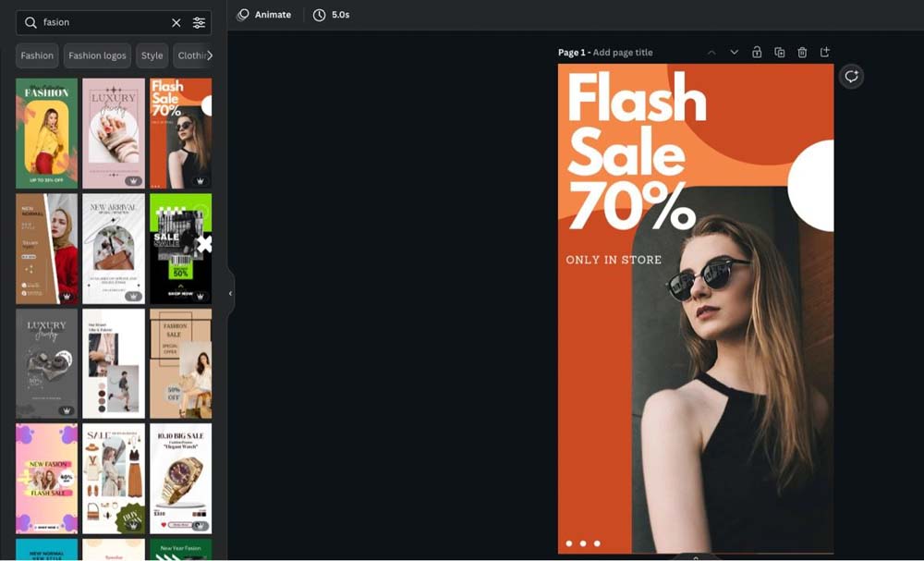Choose the pink New Fashion Flash Sale template
Viewport: 924px width, 561px height.
coord(46,479)
